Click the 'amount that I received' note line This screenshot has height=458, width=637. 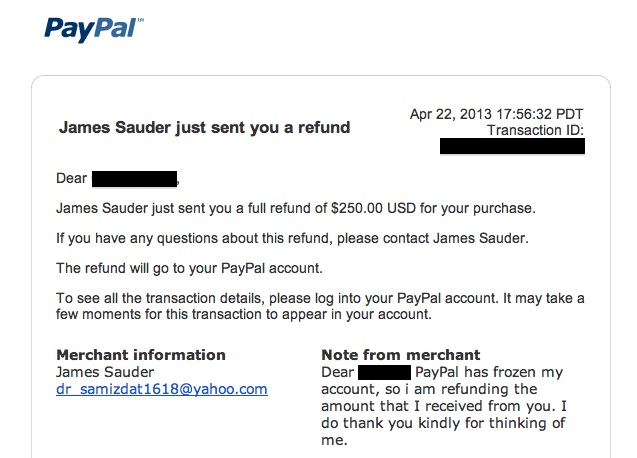tap(444, 406)
